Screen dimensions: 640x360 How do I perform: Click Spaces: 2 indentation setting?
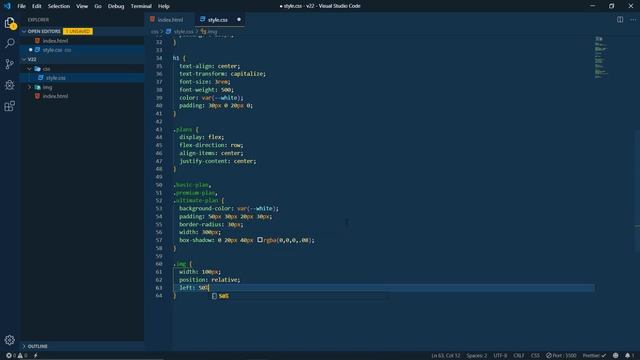coord(477,356)
